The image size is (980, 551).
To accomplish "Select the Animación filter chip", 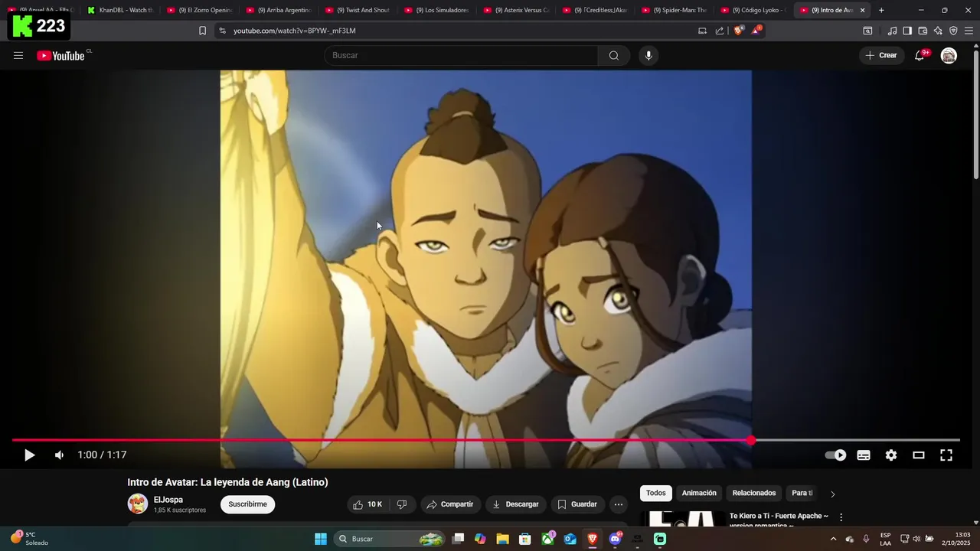I will pyautogui.click(x=699, y=493).
